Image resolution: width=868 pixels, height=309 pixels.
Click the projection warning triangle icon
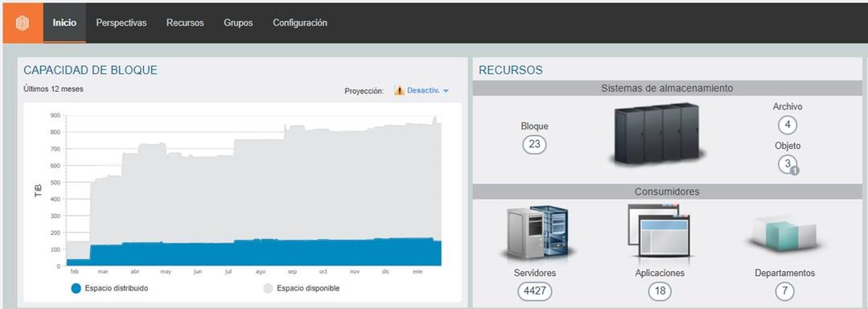[x=399, y=90]
